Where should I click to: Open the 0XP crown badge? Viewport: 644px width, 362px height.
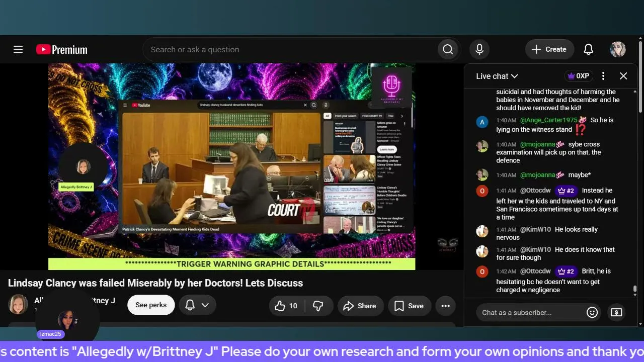(579, 76)
